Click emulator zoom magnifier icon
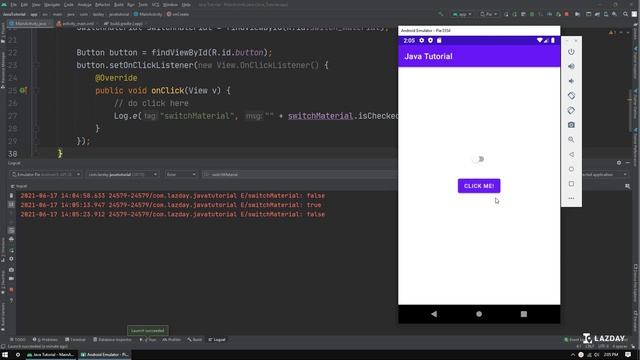This screenshot has width=640, height=360. point(571,140)
